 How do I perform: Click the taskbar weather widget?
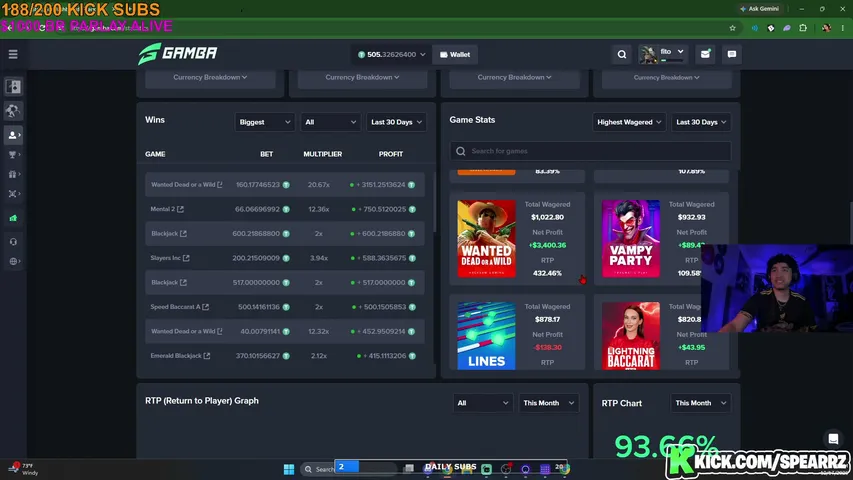pyautogui.click(x=23, y=469)
